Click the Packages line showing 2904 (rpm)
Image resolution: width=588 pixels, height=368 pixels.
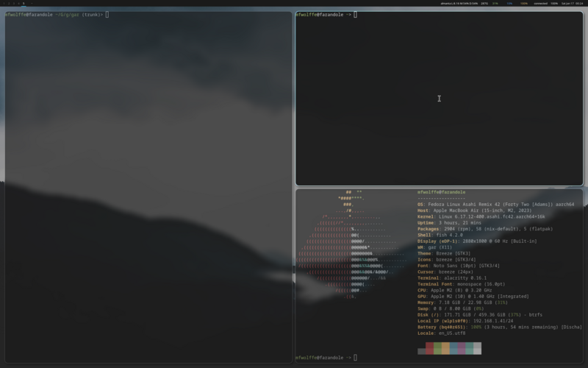pyautogui.click(x=485, y=229)
